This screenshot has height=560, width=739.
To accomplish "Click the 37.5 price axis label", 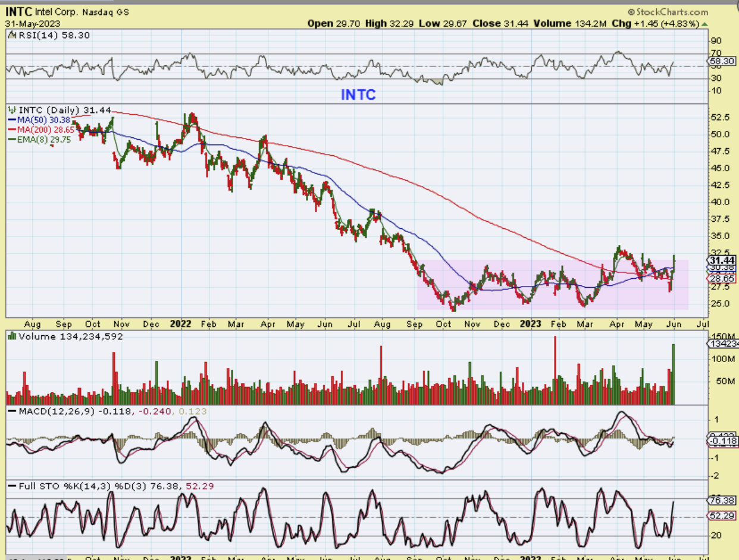I will [721, 219].
